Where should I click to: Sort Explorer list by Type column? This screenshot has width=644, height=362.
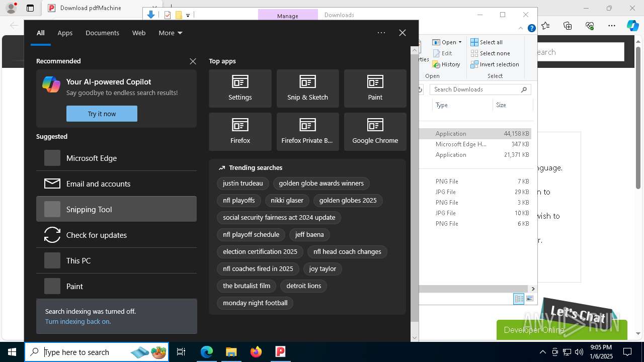coord(462,105)
